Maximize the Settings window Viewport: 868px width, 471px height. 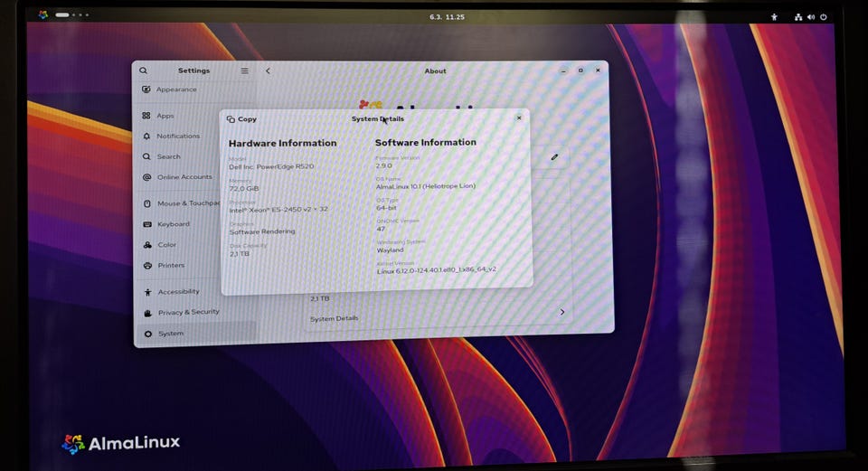pos(580,71)
